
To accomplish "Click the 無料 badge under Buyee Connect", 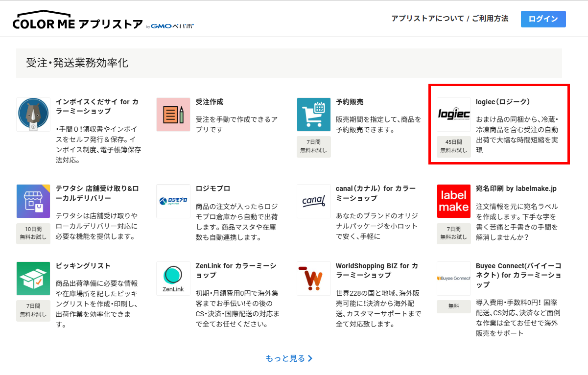I will [454, 306].
